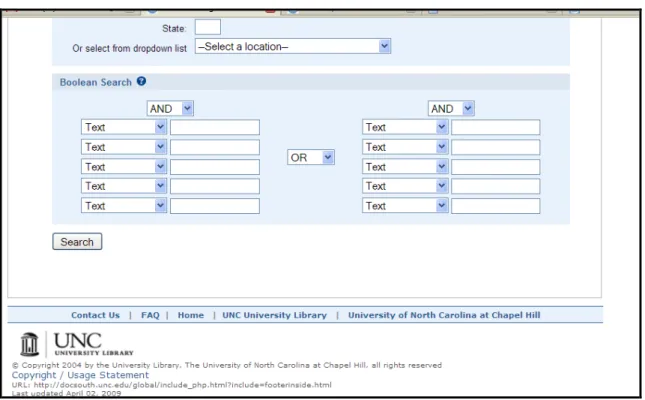Click first search term field, left group
The height and width of the screenshot is (400, 645).
pos(215,127)
